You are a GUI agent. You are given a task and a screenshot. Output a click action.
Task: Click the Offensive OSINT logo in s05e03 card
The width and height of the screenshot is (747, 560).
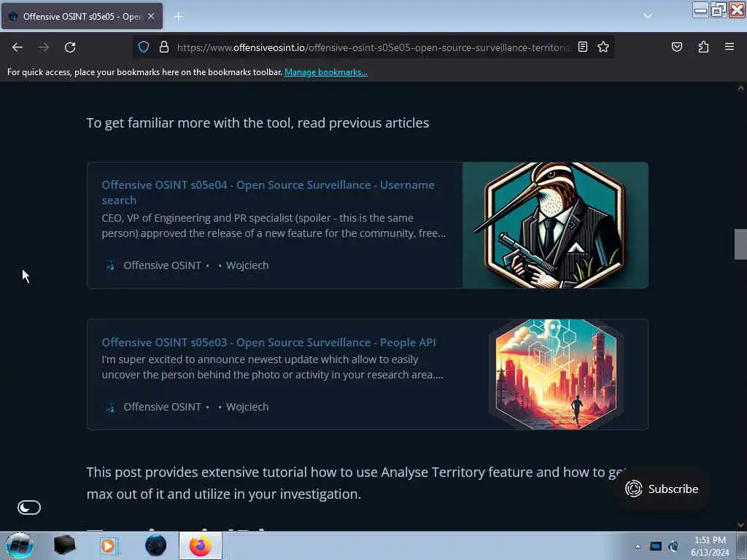tap(110, 407)
